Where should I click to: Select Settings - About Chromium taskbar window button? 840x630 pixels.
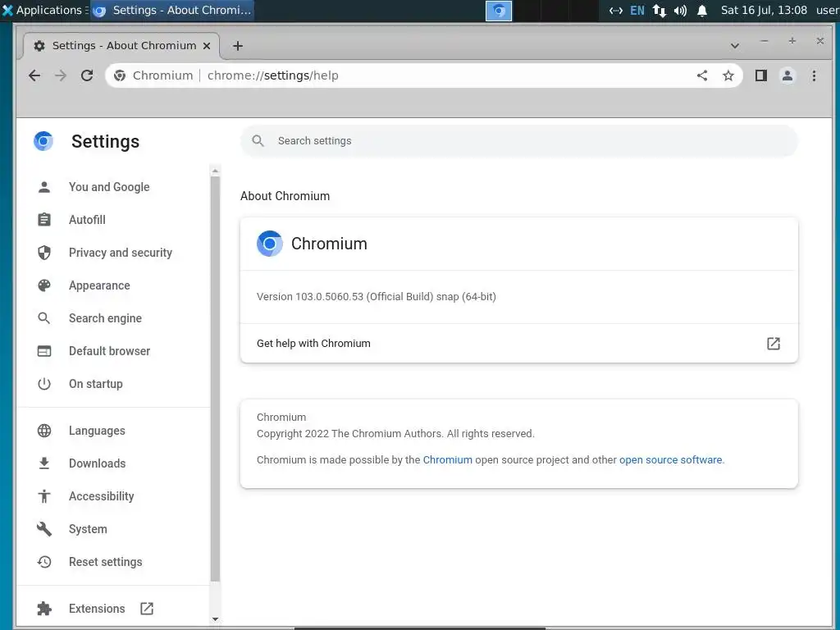coord(172,10)
